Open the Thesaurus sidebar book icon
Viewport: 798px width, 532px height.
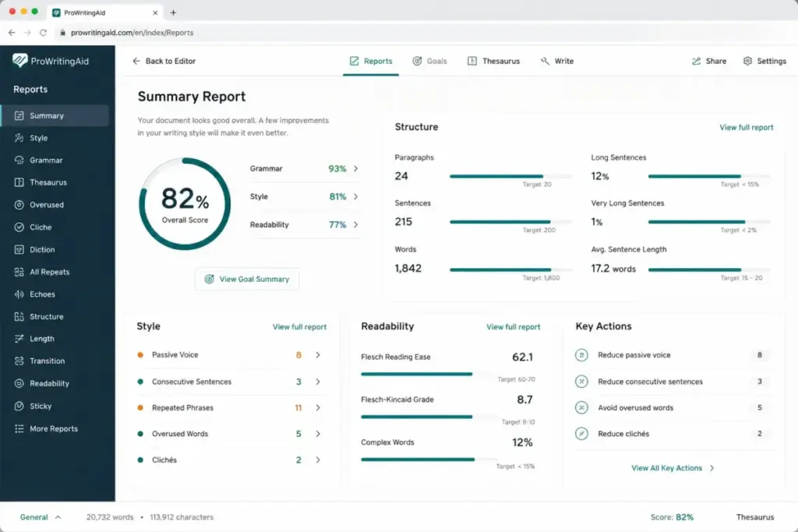[19, 182]
